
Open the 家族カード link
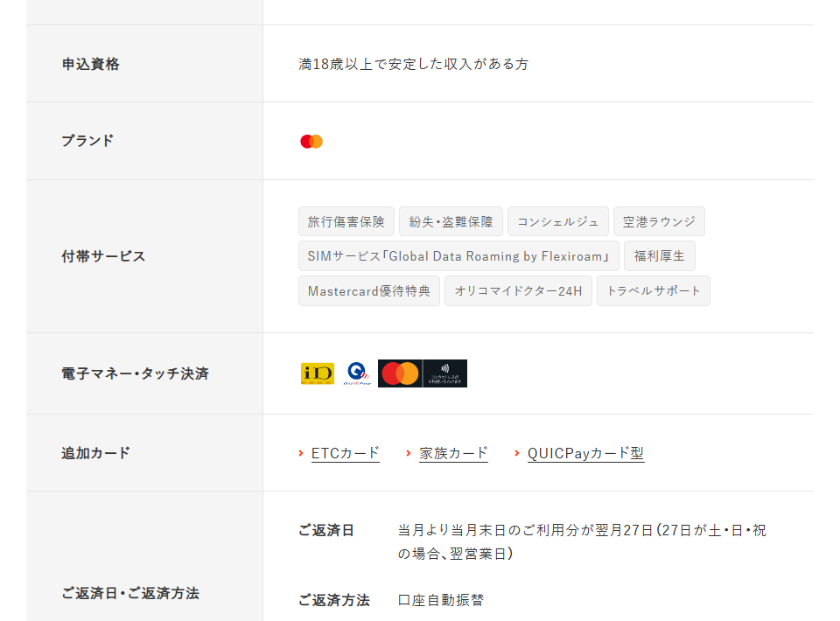(x=454, y=453)
